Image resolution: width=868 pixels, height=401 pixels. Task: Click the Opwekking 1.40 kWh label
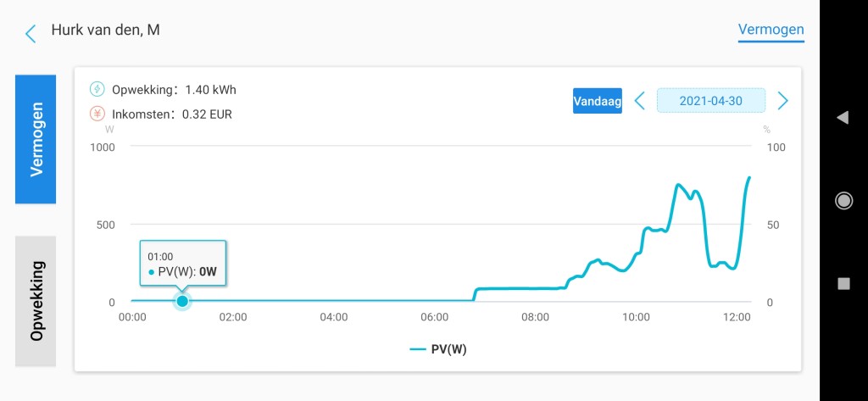(x=174, y=89)
